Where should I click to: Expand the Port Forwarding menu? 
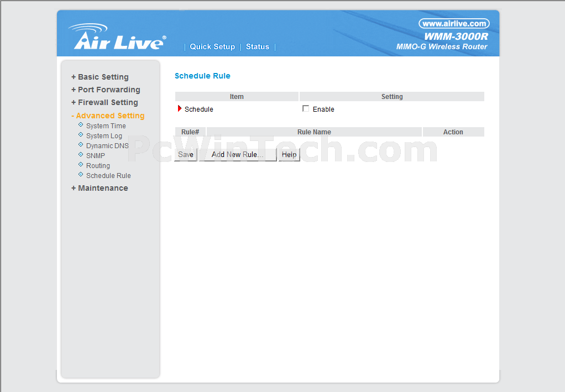tap(106, 90)
